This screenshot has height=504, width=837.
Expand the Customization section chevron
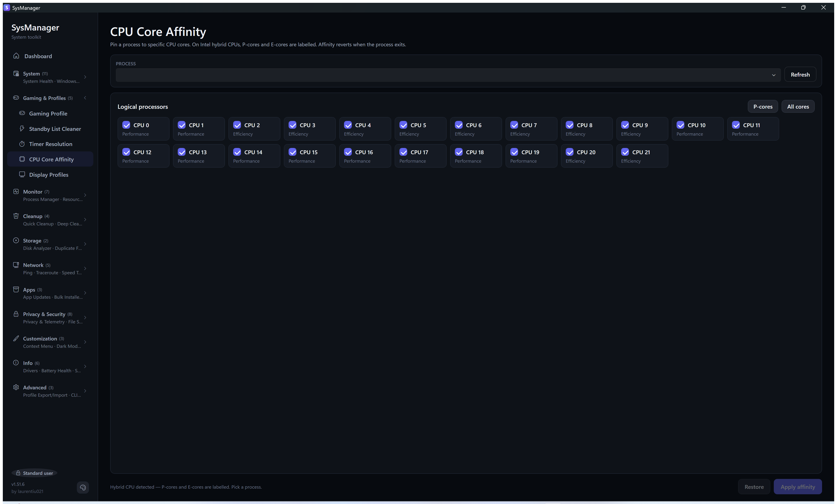pyautogui.click(x=85, y=342)
